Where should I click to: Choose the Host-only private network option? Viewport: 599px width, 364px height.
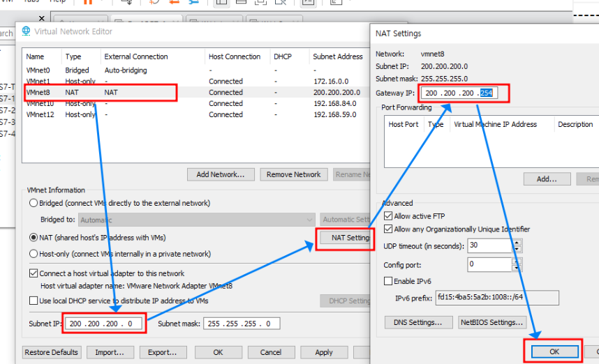(x=34, y=254)
